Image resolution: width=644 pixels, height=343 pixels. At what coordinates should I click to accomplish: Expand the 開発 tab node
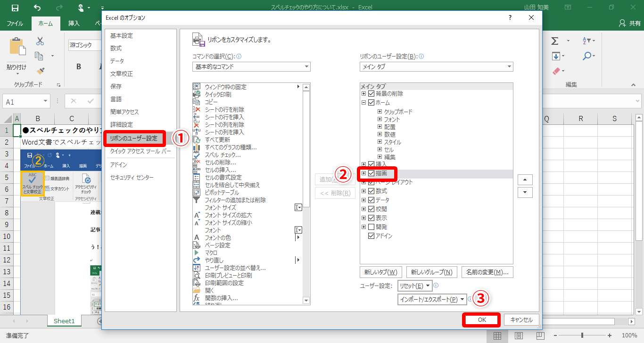click(x=363, y=227)
